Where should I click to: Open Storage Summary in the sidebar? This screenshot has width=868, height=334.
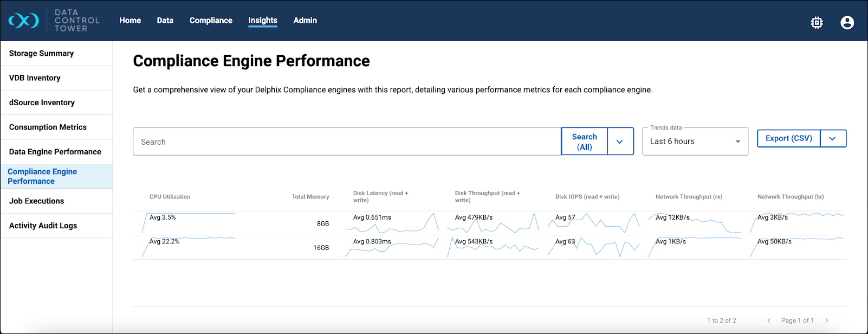pyautogui.click(x=42, y=53)
